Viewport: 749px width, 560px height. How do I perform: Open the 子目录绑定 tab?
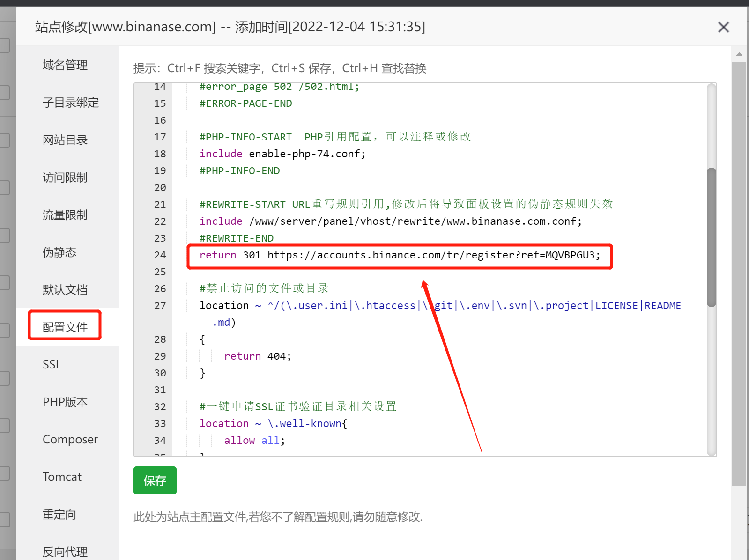pos(71,103)
